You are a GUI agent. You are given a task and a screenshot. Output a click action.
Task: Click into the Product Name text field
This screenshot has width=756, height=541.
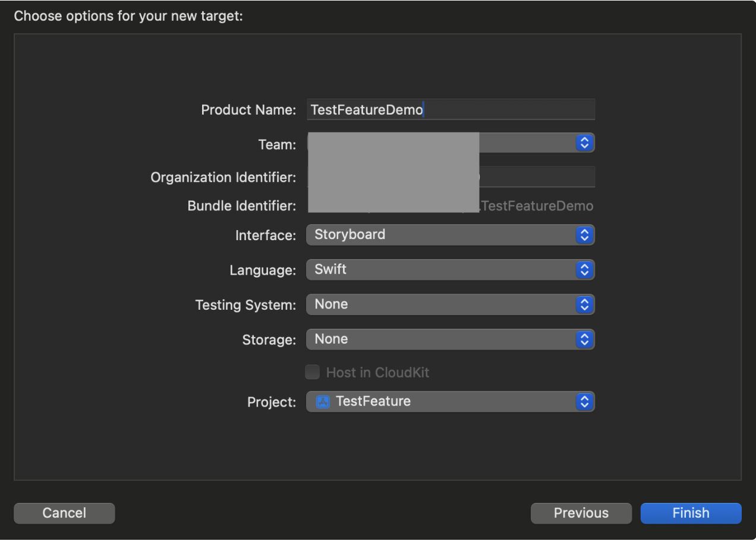(505, 110)
